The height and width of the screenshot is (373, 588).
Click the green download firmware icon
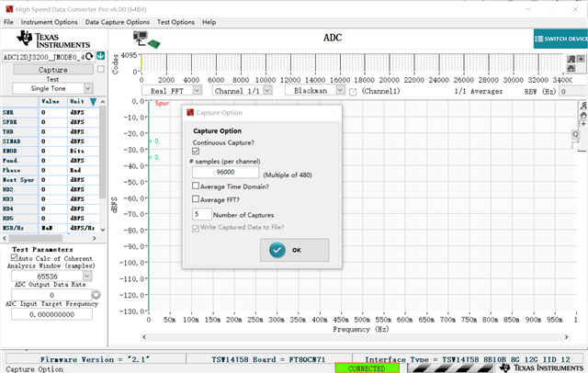pos(100,56)
